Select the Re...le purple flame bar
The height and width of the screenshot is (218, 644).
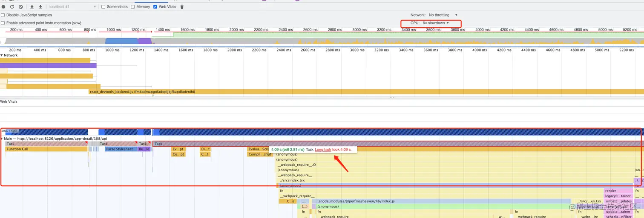144,149
